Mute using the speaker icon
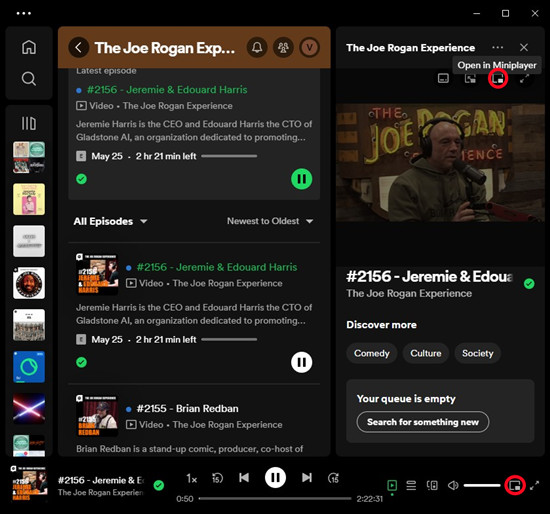The width and height of the screenshot is (550, 514). click(453, 486)
